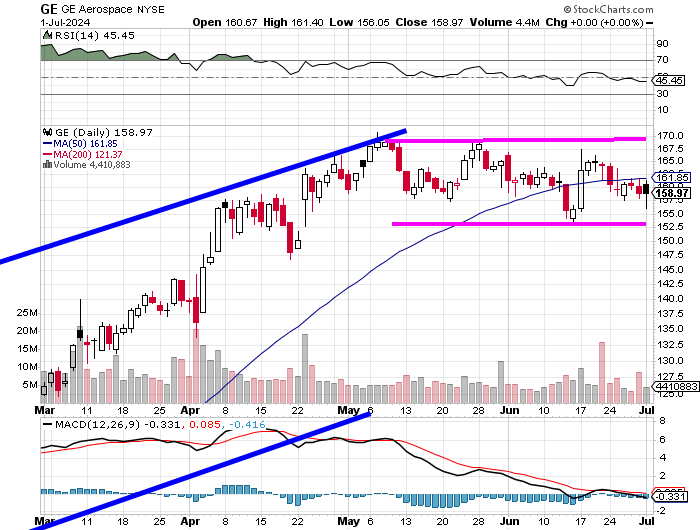700x530 pixels.
Task: Click the copyright symbol before StockCharts.com
Action: pyautogui.click(x=567, y=9)
